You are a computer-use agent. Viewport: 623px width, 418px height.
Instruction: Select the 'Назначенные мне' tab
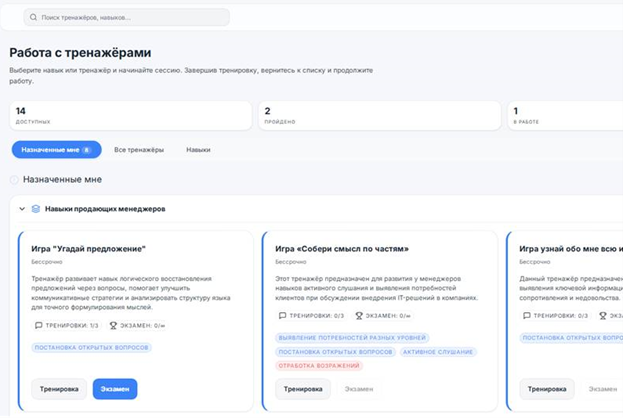click(56, 150)
